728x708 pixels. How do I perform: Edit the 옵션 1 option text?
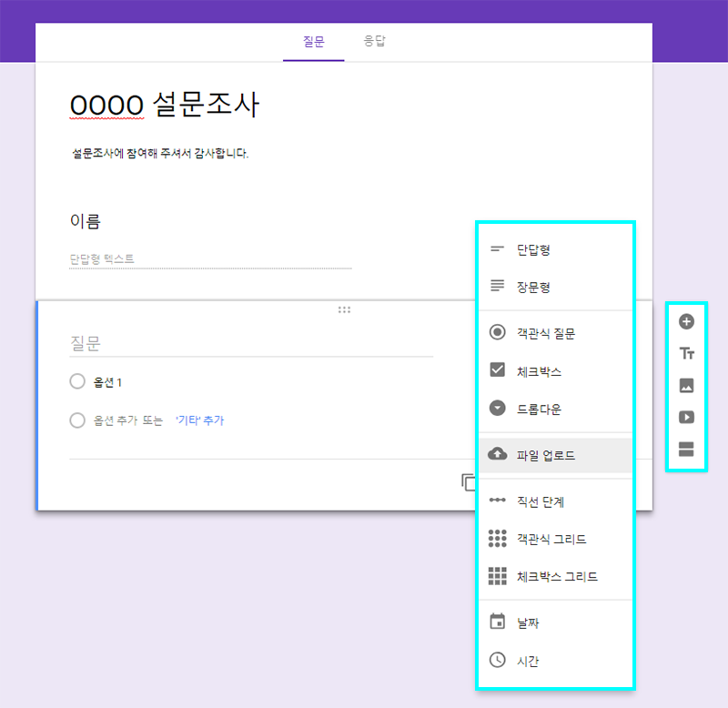(107, 382)
